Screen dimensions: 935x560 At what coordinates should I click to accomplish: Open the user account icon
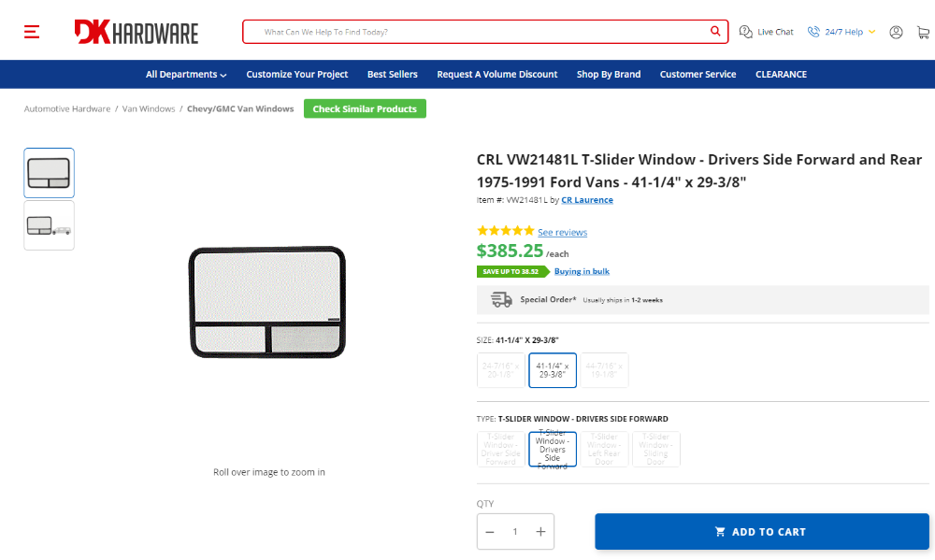tap(896, 32)
